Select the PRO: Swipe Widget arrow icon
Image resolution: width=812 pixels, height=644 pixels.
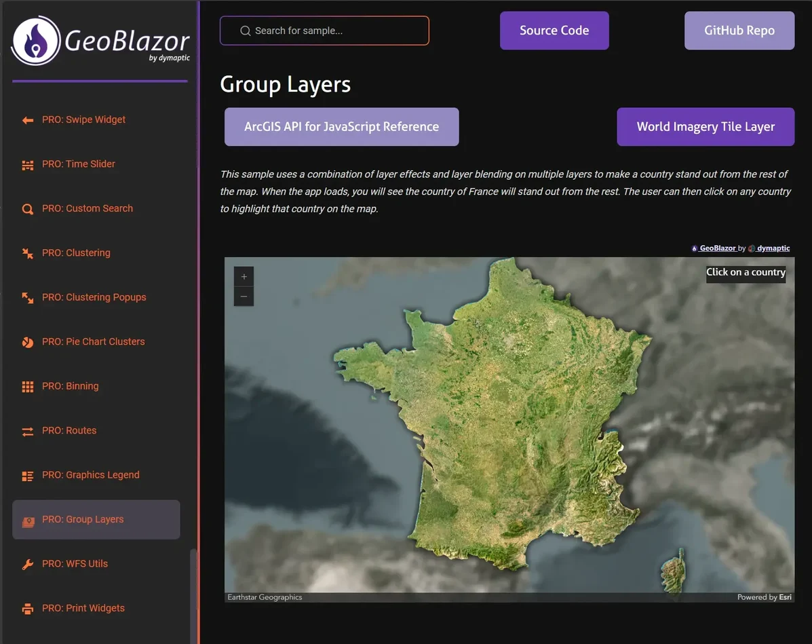pos(27,120)
